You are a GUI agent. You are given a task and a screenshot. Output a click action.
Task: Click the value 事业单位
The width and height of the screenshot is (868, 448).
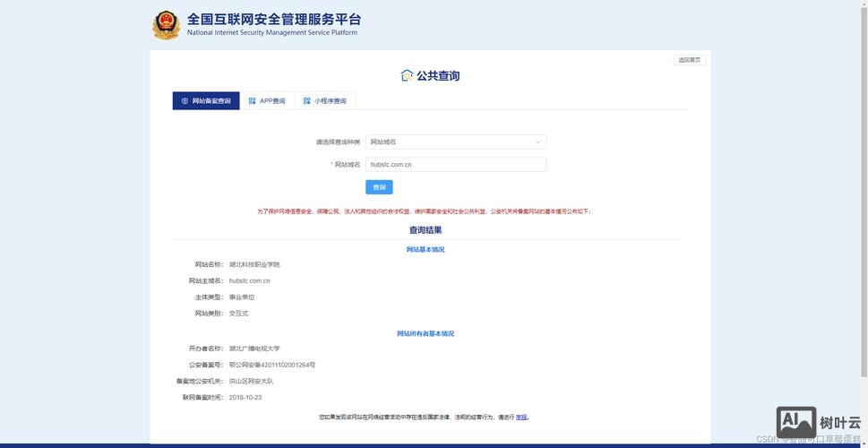point(242,297)
